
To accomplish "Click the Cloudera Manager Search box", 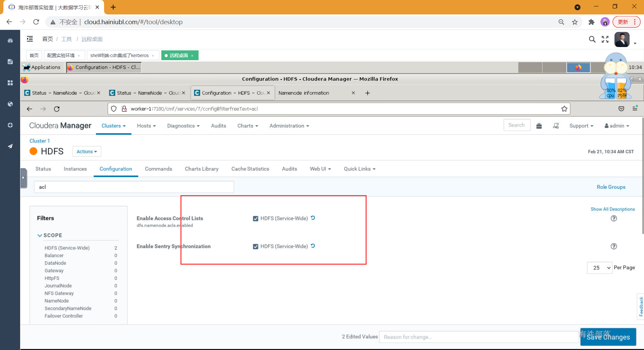I will [x=517, y=125].
